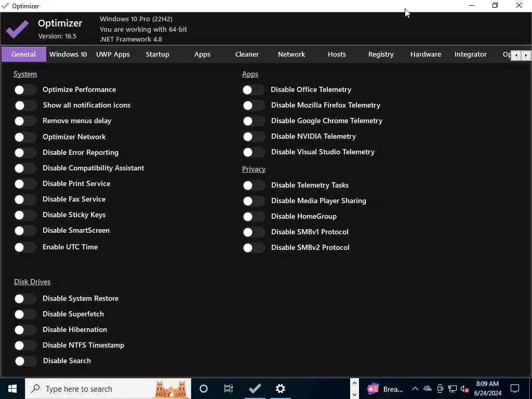Click the OneDrive cloud tray icon
532x399 pixels.
tap(428, 389)
